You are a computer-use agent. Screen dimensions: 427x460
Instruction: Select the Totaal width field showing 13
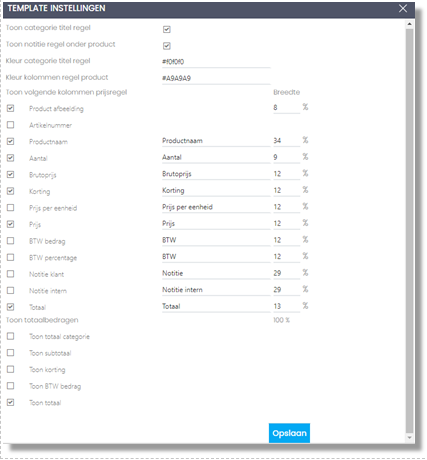click(x=286, y=306)
